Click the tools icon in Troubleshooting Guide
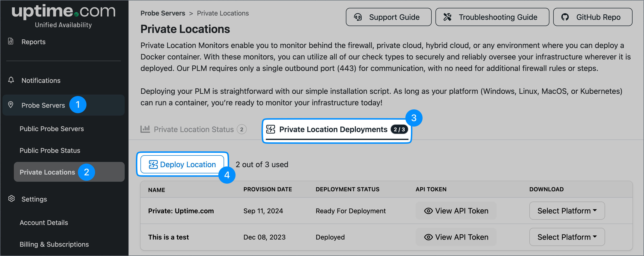This screenshot has height=256, width=644. (x=447, y=17)
